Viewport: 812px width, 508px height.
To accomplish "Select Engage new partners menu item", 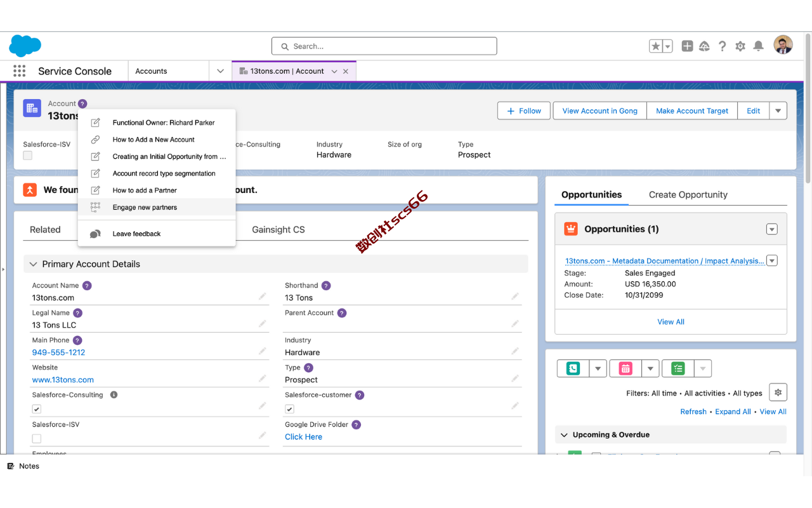I will pos(157,207).
